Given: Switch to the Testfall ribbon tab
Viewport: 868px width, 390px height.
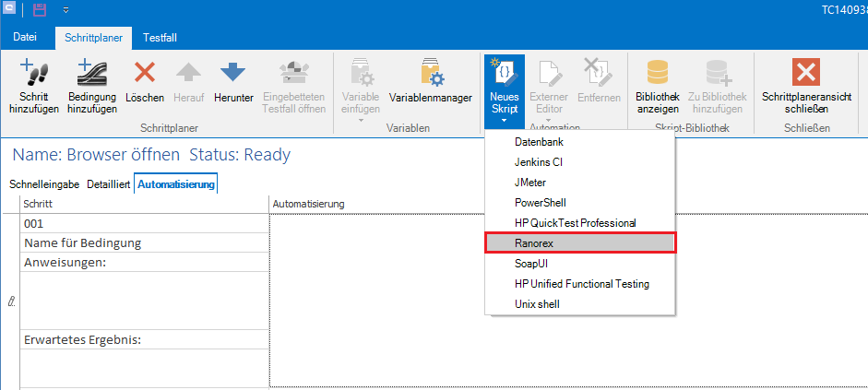Looking at the screenshot, I should click(160, 37).
